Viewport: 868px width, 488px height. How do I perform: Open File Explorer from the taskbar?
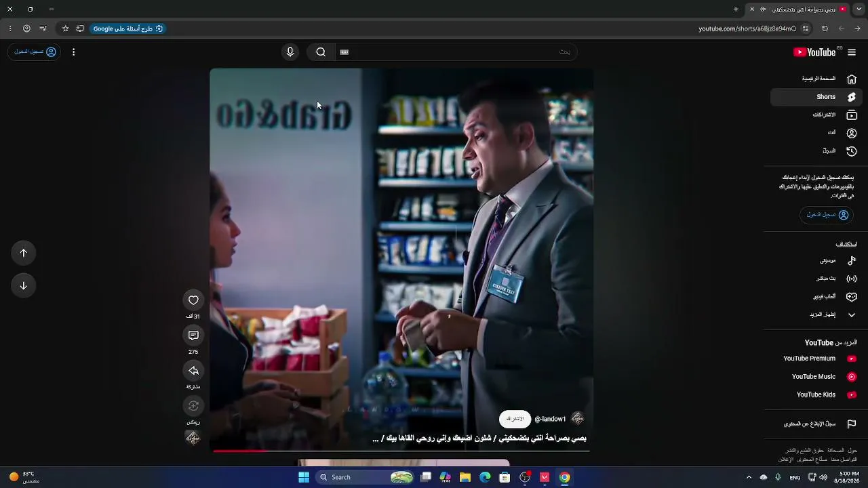point(465,477)
